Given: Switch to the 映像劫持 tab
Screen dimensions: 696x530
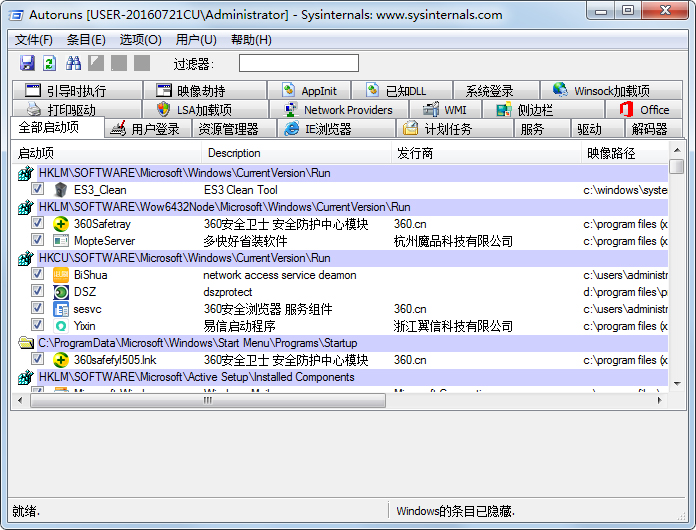Looking at the screenshot, I should (x=205, y=91).
